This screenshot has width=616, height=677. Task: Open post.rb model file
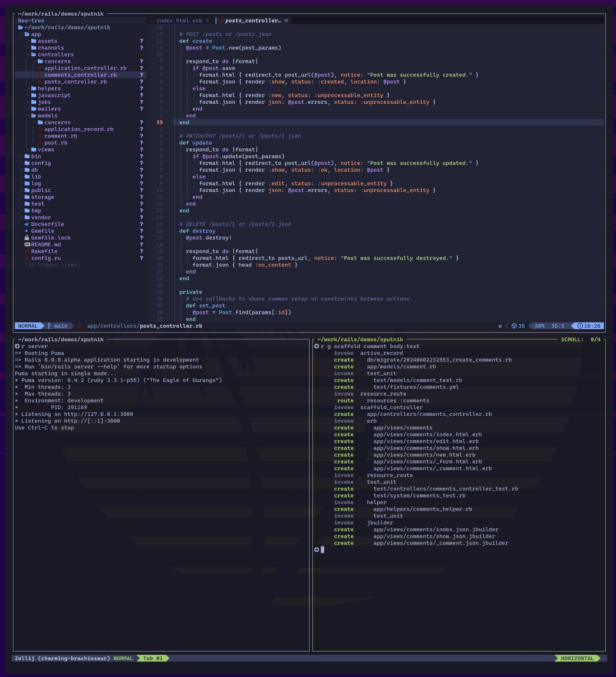coord(56,143)
